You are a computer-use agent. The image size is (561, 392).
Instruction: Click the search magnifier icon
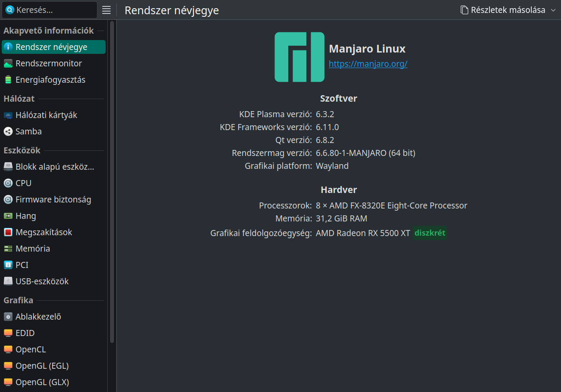(x=9, y=10)
